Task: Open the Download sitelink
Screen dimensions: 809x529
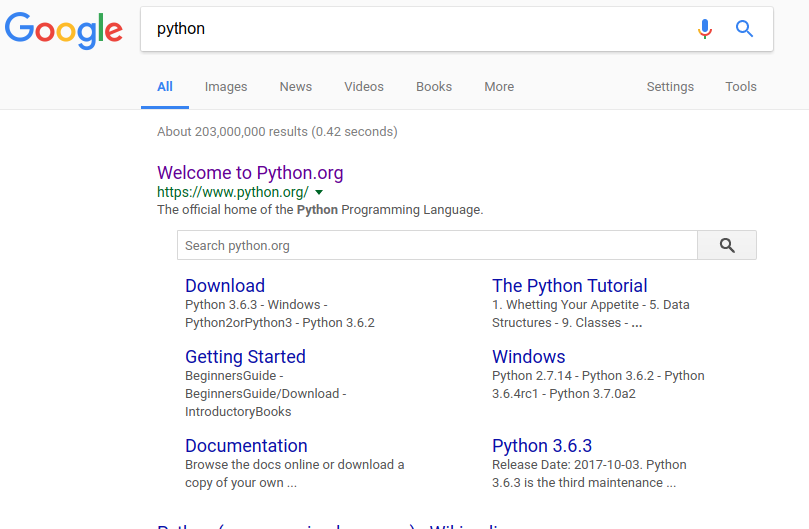Action: (x=225, y=286)
